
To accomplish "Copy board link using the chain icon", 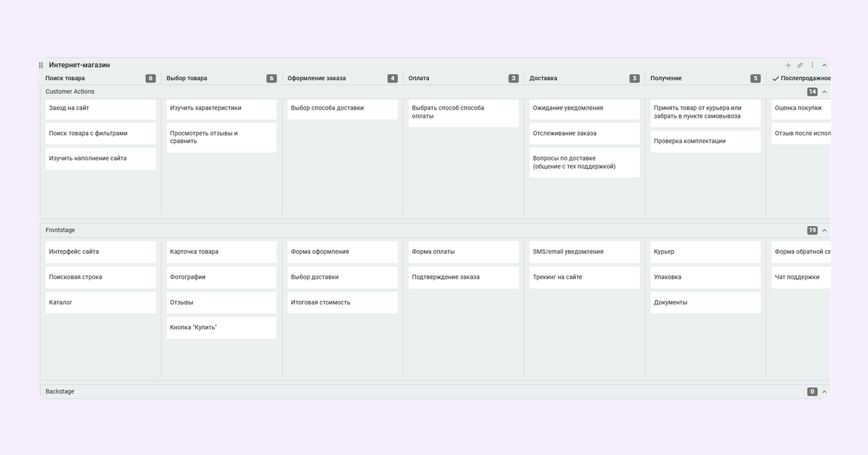I will coord(800,65).
